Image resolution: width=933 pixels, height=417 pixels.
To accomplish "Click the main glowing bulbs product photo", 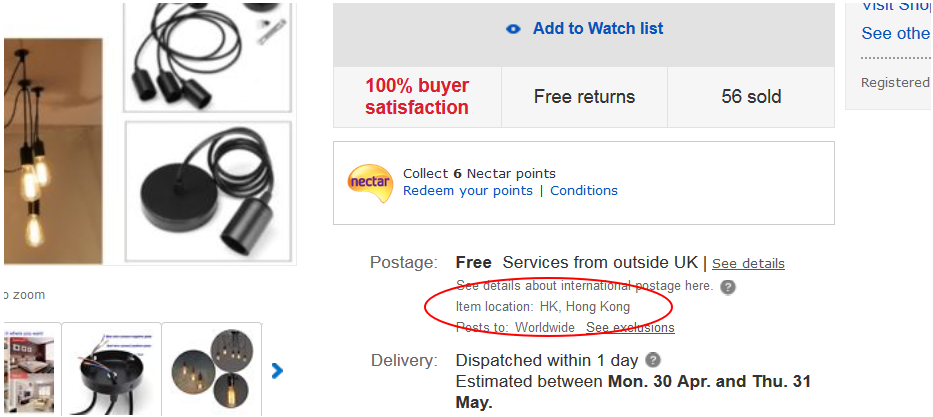I will [50, 150].
